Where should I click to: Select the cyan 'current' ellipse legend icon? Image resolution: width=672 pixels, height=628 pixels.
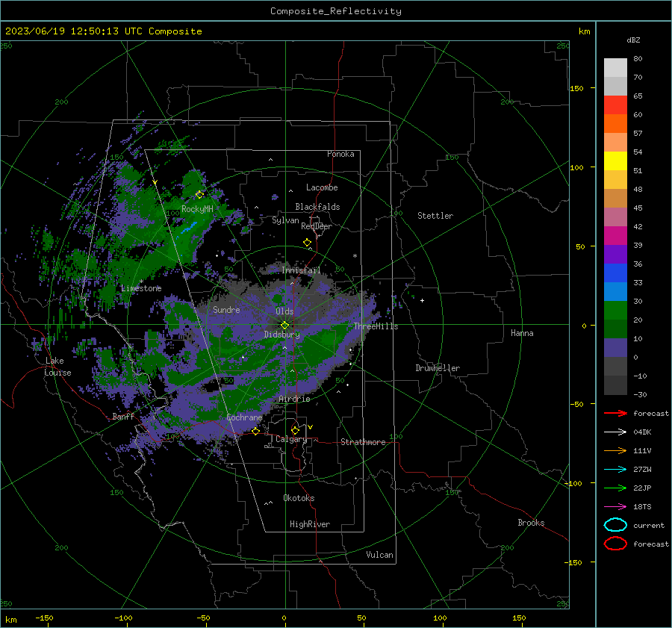(x=615, y=525)
